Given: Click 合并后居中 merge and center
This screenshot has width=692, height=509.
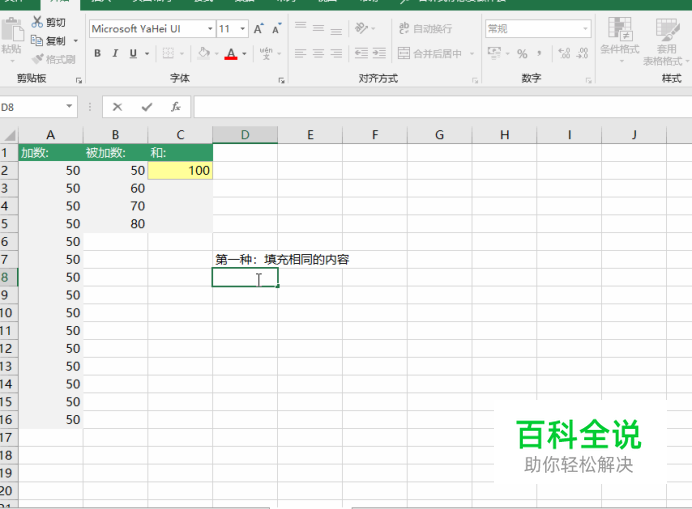Looking at the screenshot, I should click(430, 53).
